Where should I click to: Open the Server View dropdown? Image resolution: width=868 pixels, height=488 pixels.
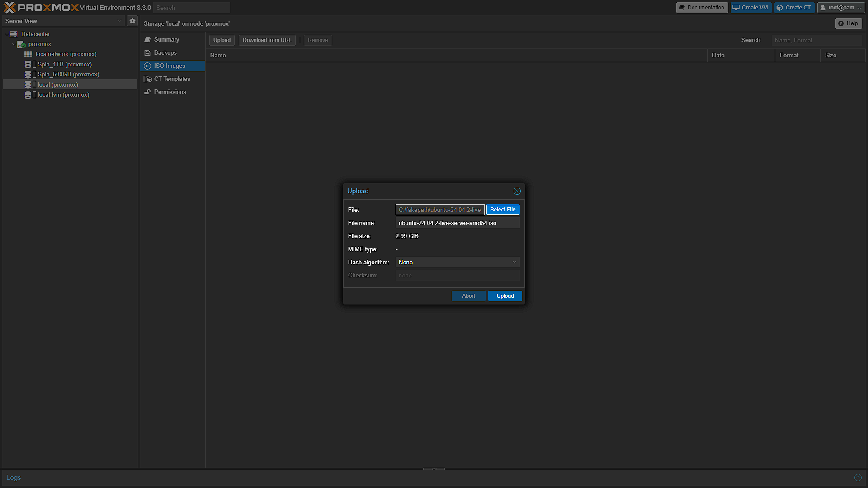pyautogui.click(x=119, y=21)
